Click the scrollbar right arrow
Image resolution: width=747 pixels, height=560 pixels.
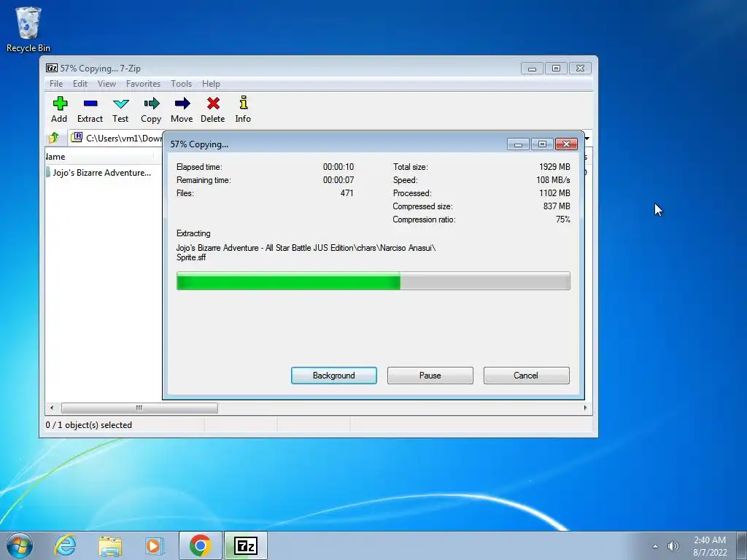586,408
